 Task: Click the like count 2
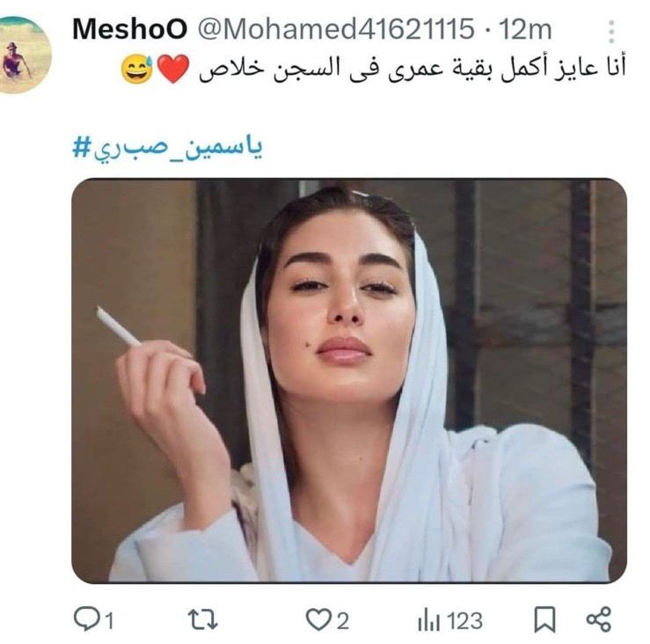342,622
